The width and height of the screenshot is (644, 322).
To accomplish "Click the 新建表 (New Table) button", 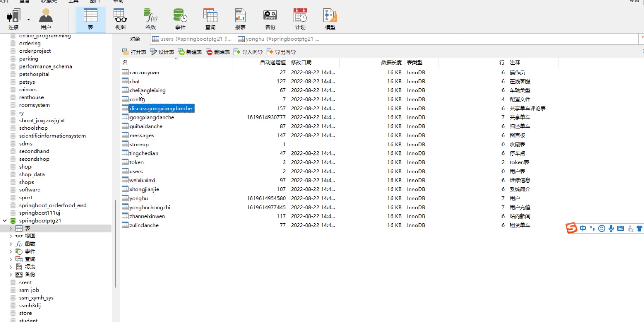I will tap(190, 52).
